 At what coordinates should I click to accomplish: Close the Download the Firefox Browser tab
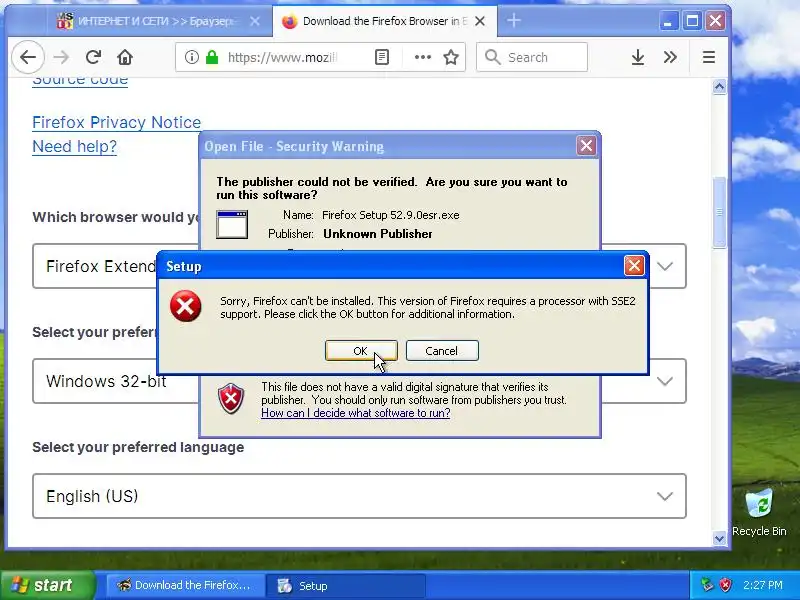point(480,21)
